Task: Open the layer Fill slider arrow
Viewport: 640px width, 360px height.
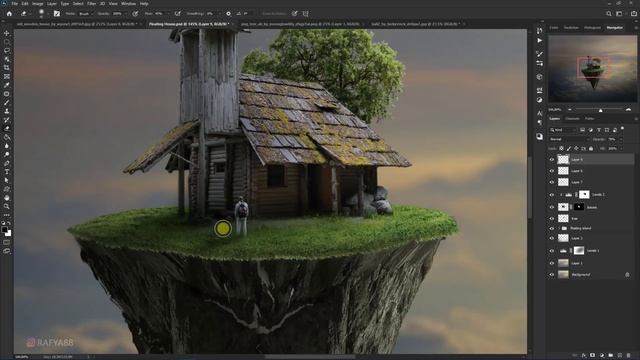Action: tap(621, 149)
